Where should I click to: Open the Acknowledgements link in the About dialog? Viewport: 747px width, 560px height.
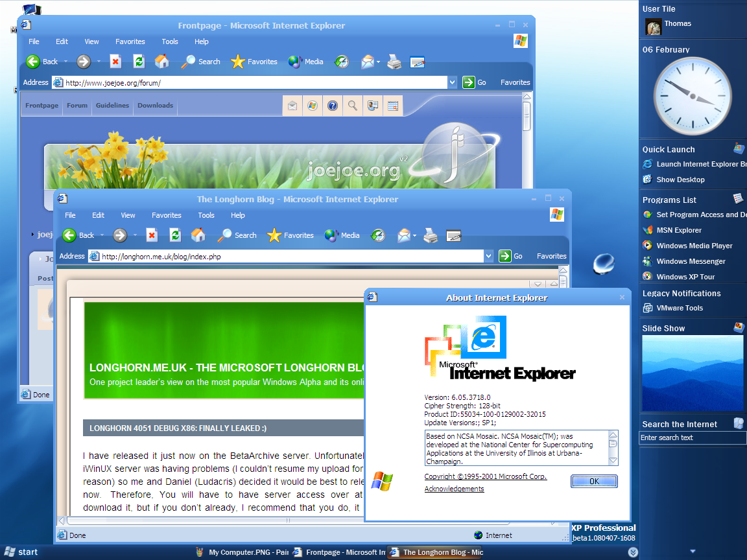click(x=454, y=489)
